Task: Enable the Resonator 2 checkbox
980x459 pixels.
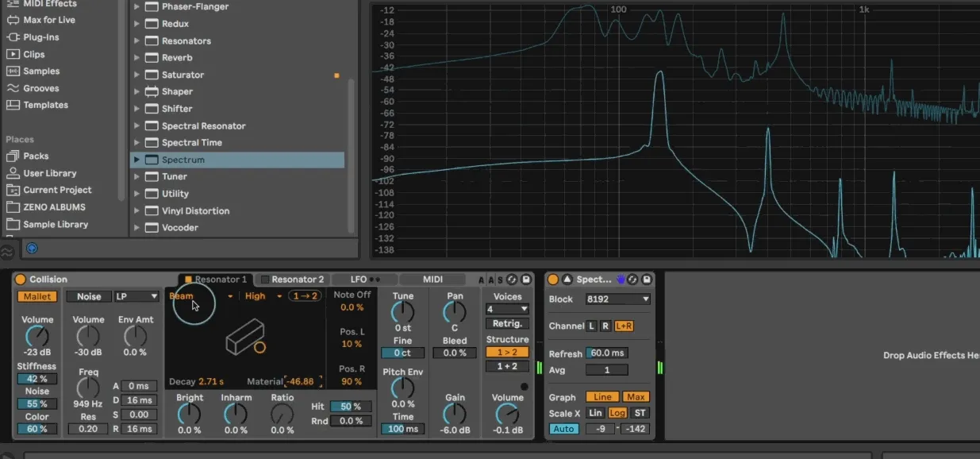Action: pyautogui.click(x=265, y=280)
